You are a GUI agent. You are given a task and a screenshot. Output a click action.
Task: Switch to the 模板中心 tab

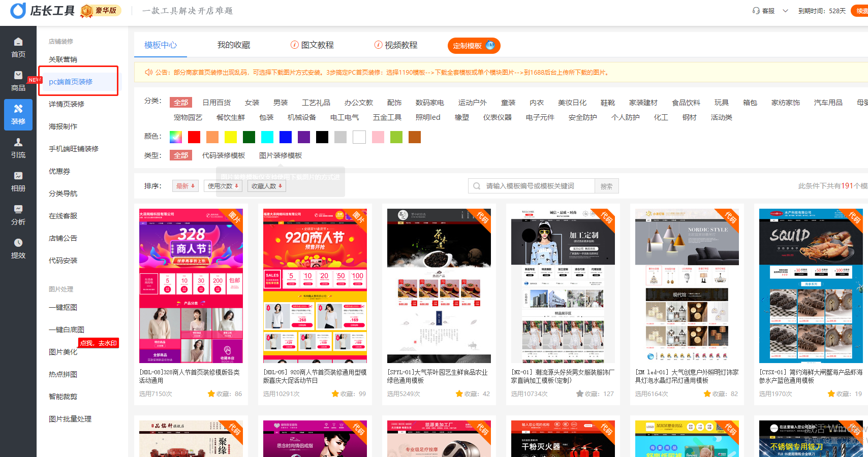[x=161, y=45]
